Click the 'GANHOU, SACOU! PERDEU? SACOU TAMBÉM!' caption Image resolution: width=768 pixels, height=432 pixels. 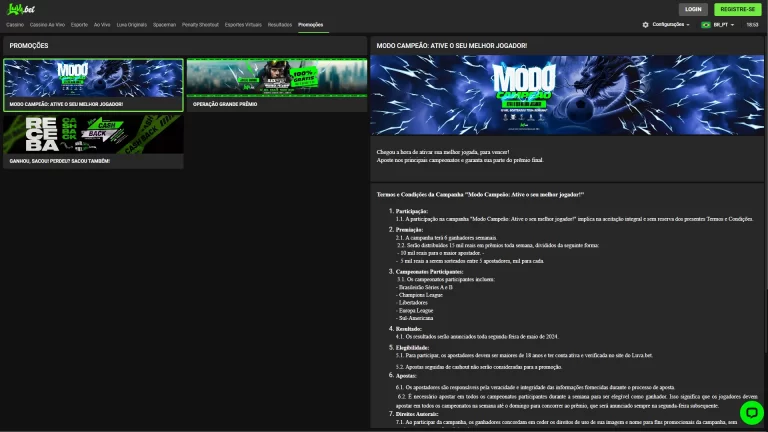point(59,161)
